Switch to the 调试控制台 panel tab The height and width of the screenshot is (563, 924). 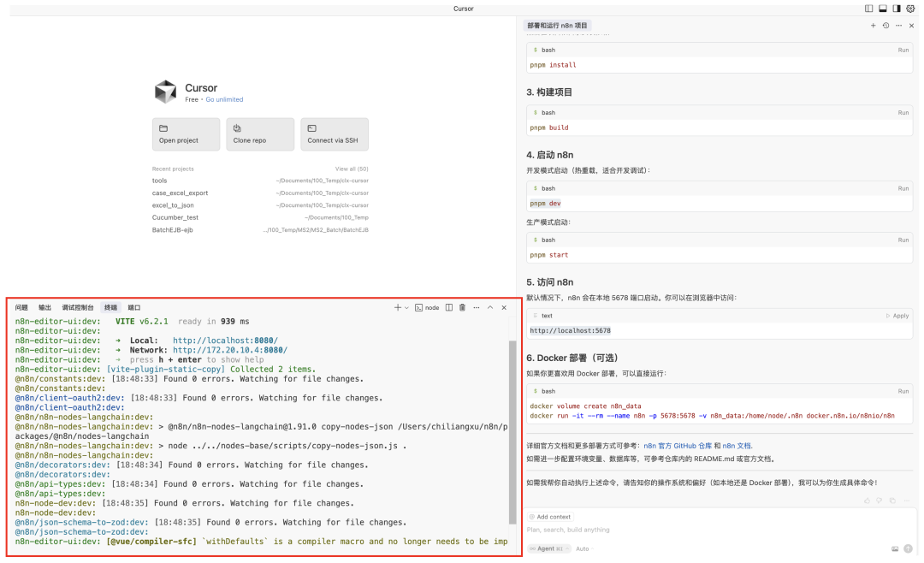pyautogui.click(x=78, y=308)
